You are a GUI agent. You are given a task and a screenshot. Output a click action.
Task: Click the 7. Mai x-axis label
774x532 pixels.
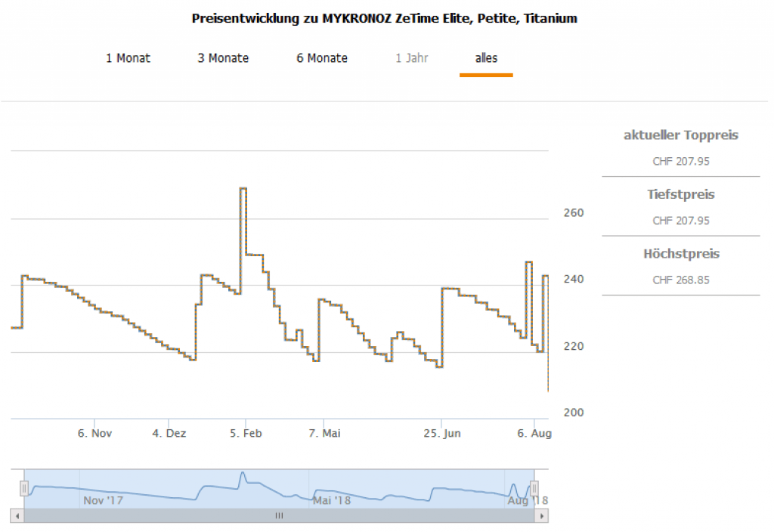324,433
